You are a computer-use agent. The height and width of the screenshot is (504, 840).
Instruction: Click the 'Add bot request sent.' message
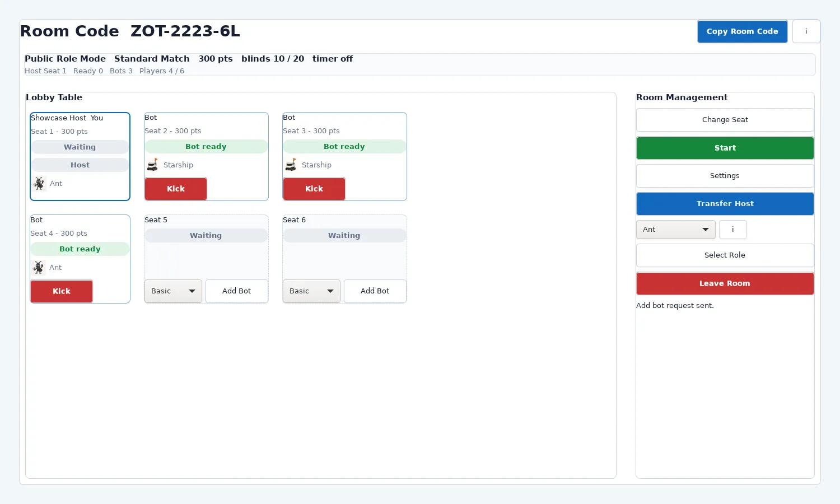675,306
